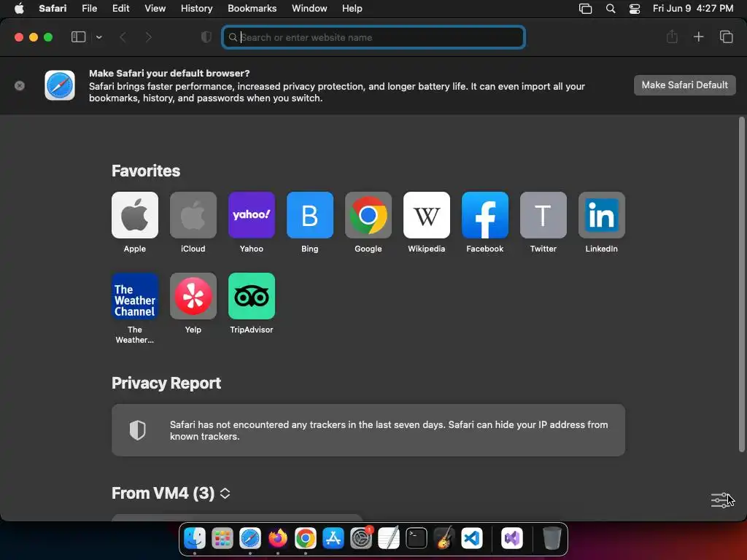Click the date and time
The image size is (747, 560).
coord(693,9)
